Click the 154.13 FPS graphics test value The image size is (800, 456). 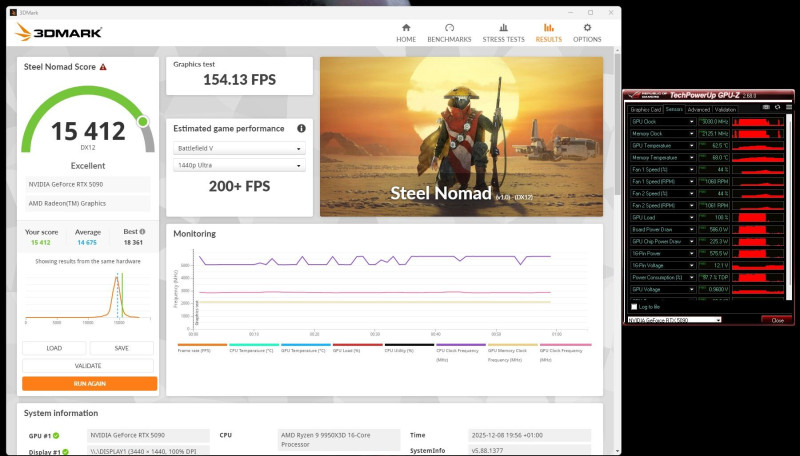(x=239, y=80)
